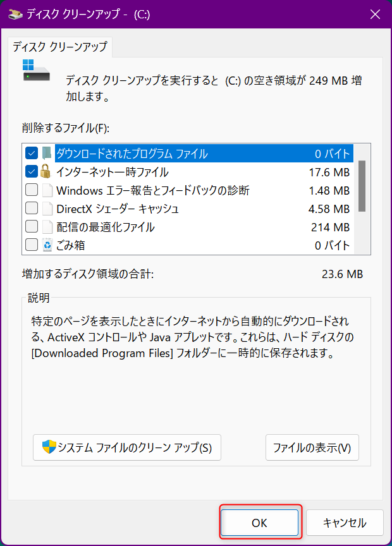392x546 pixels.
Task: Click the recycle bin icon next to ごみ箱
Action: click(47, 245)
